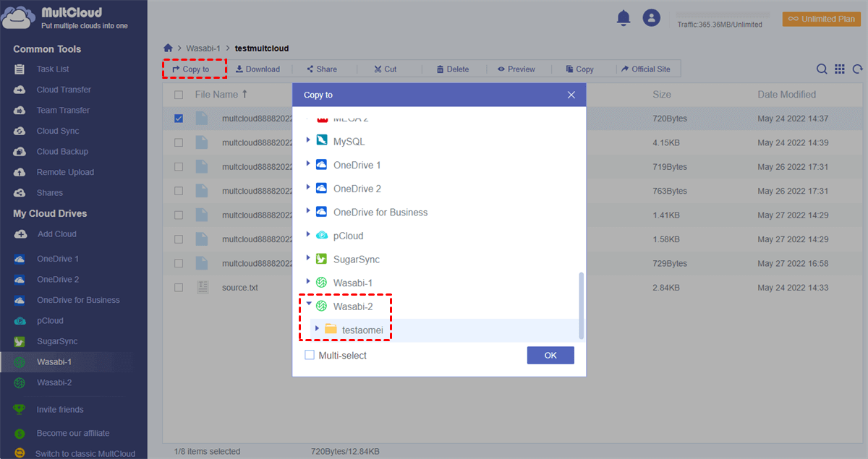
Task: Check the 719Bytes file checkbox
Action: point(179,167)
